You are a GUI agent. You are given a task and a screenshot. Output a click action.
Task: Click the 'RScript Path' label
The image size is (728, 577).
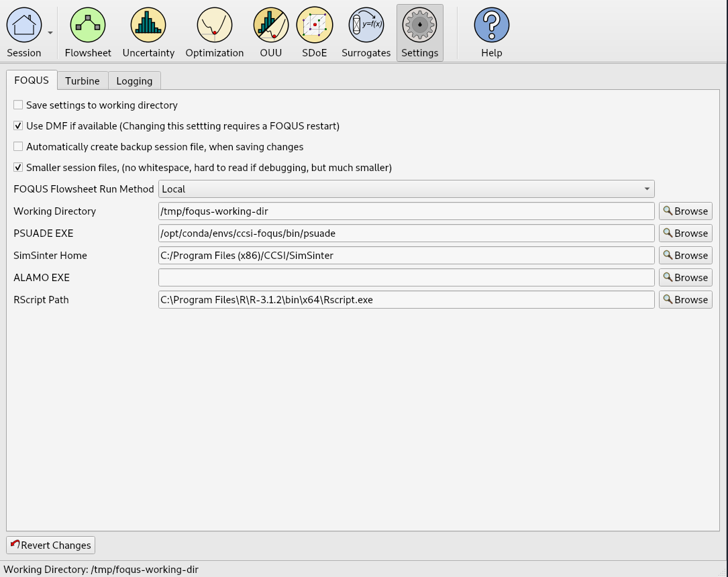coord(41,299)
